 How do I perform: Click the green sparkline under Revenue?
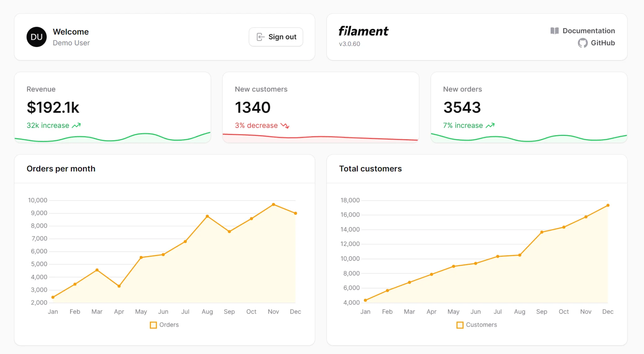pyautogui.click(x=112, y=138)
